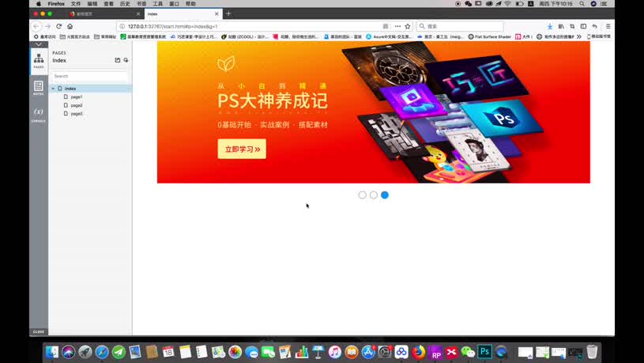Viewport: 644px width, 363px height.
Task: Show more bookmarks with double chevron
Action: click(x=578, y=36)
